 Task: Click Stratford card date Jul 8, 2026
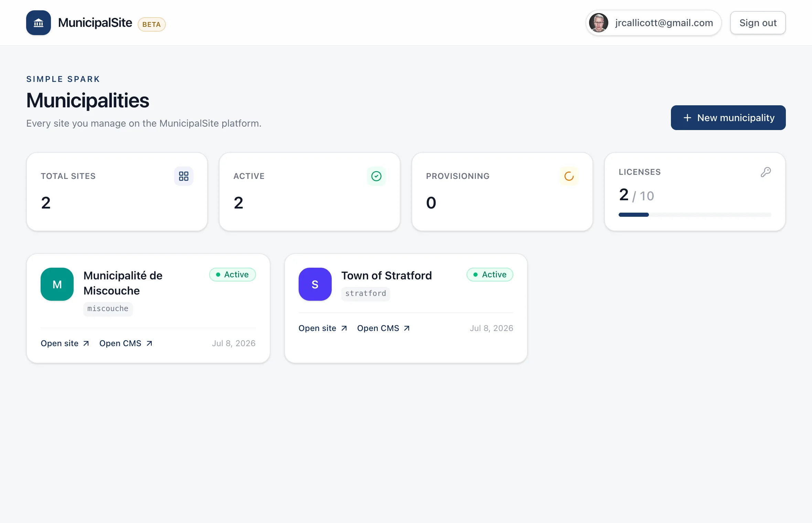[491, 328]
